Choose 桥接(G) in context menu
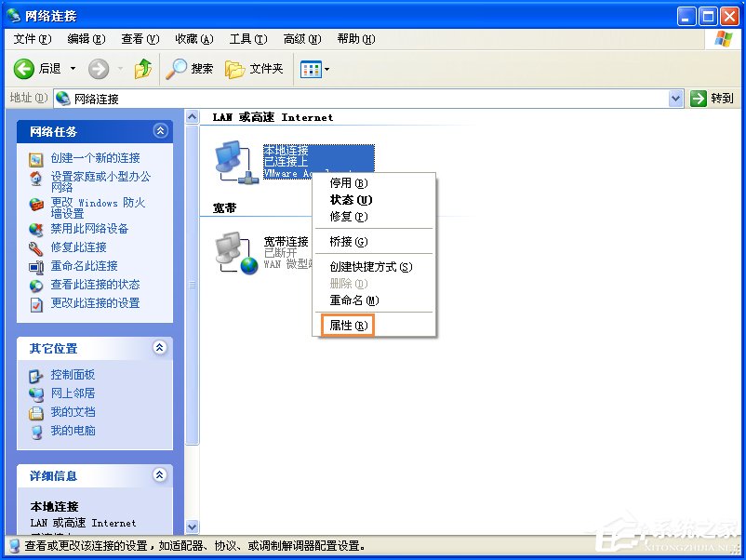This screenshot has width=746, height=560. (374, 242)
